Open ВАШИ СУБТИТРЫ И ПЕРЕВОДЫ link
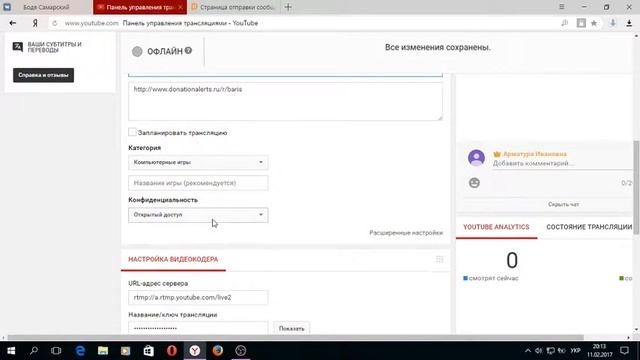The width and height of the screenshot is (640, 360). point(54,47)
